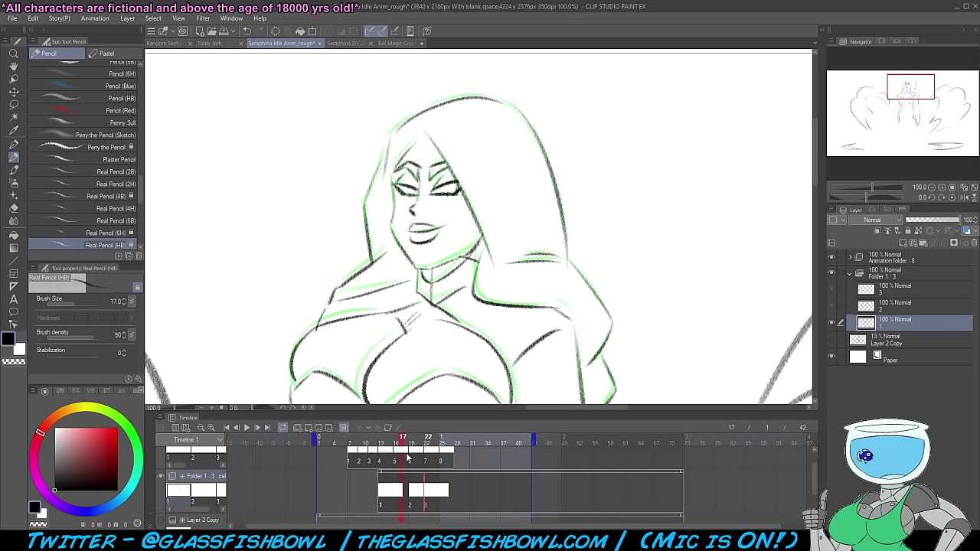Screen dimensions: 980x551
Task: Open the Timeline 1 dropdown
Action: pos(220,440)
